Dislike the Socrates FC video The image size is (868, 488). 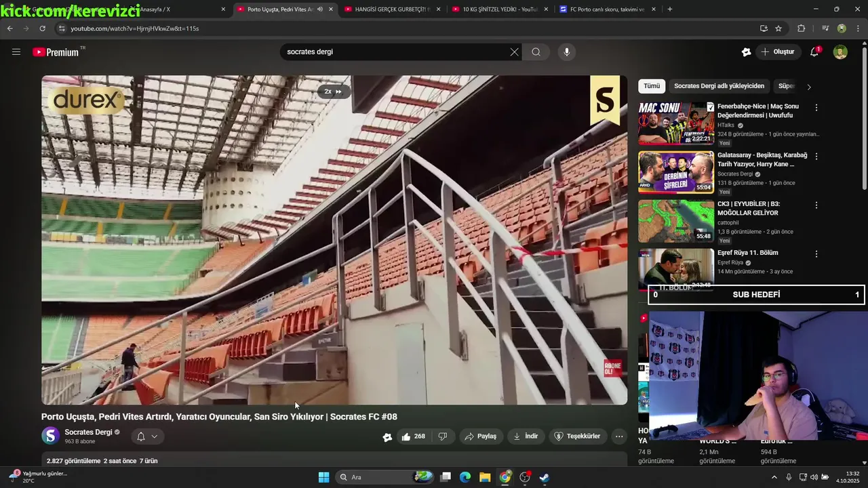click(x=443, y=436)
